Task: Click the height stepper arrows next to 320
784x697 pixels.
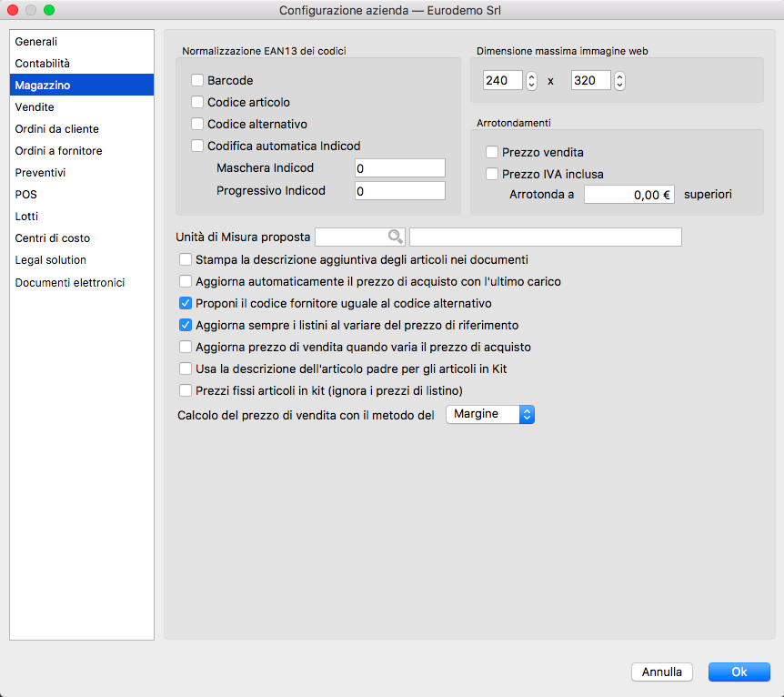Action: click(x=619, y=81)
